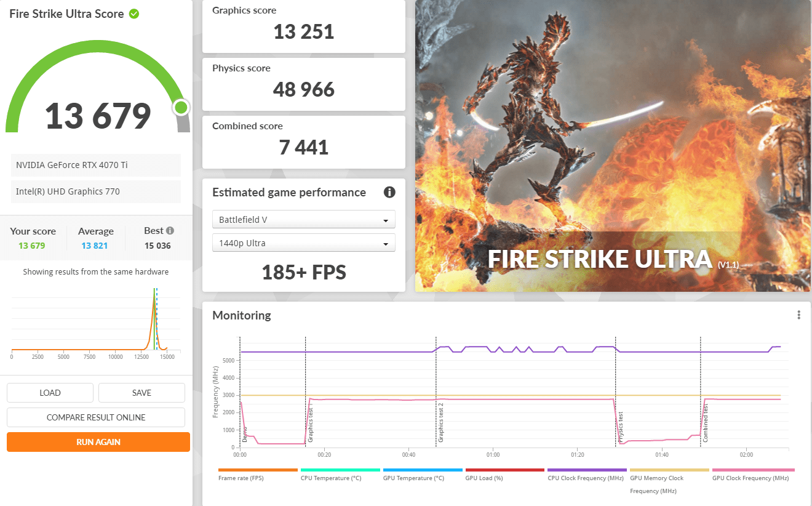Click the Graphics score value 13 251
The image size is (812, 506).
[x=304, y=32]
